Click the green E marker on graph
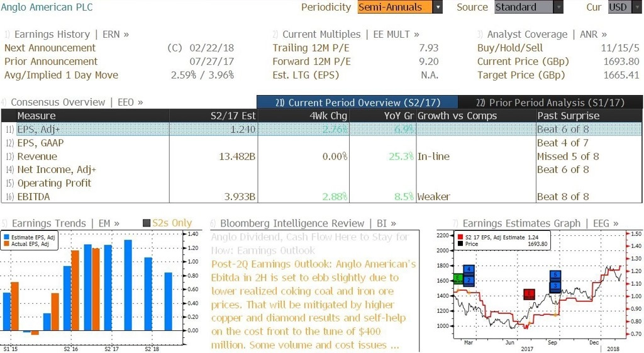Image resolution: width=644 pixels, height=353 pixels. (x=458, y=278)
